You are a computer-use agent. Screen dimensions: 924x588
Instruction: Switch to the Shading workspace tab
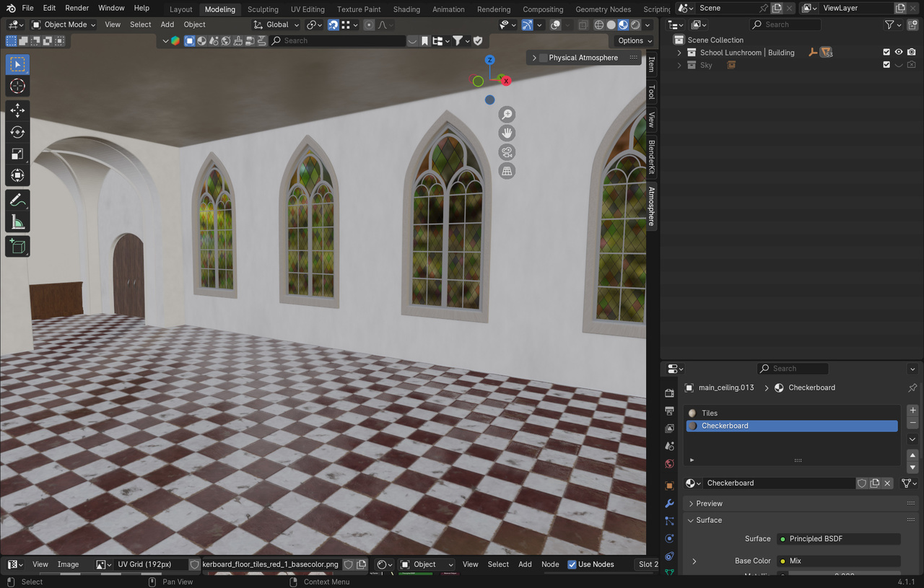(x=406, y=9)
